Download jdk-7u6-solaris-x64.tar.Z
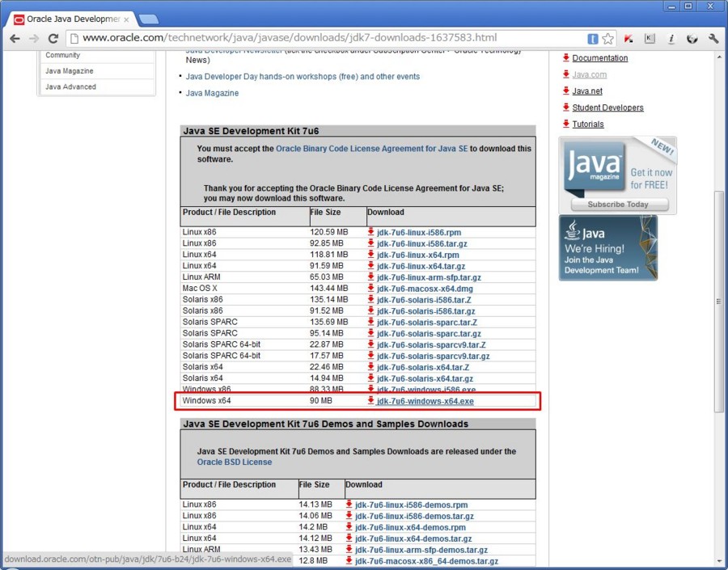Viewport: 728px width, 570px height. click(423, 368)
